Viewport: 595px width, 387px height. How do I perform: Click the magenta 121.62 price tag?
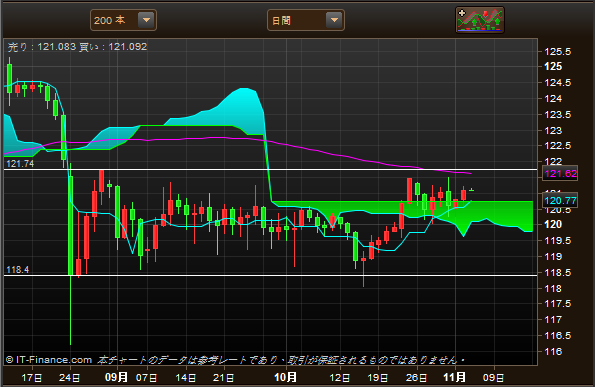click(560, 174)
